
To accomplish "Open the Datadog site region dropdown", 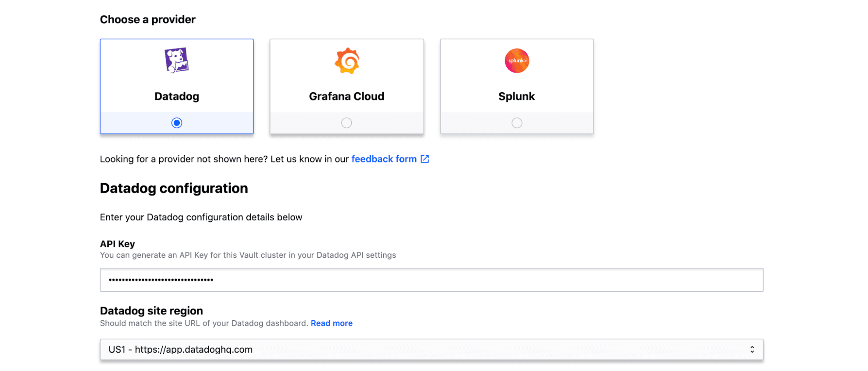I will (x=431, y=350).
